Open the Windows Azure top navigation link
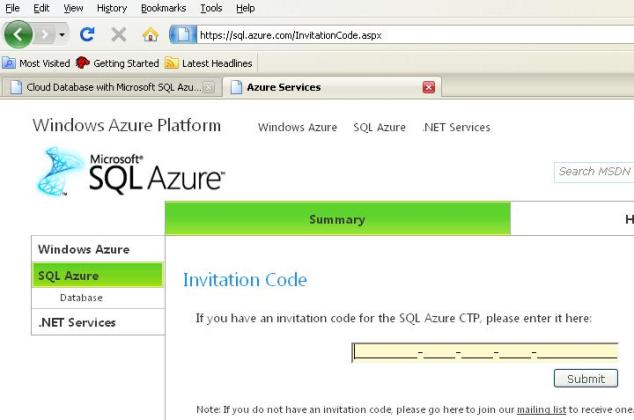This screenshot has height=420, width=634. pos(298,127)
